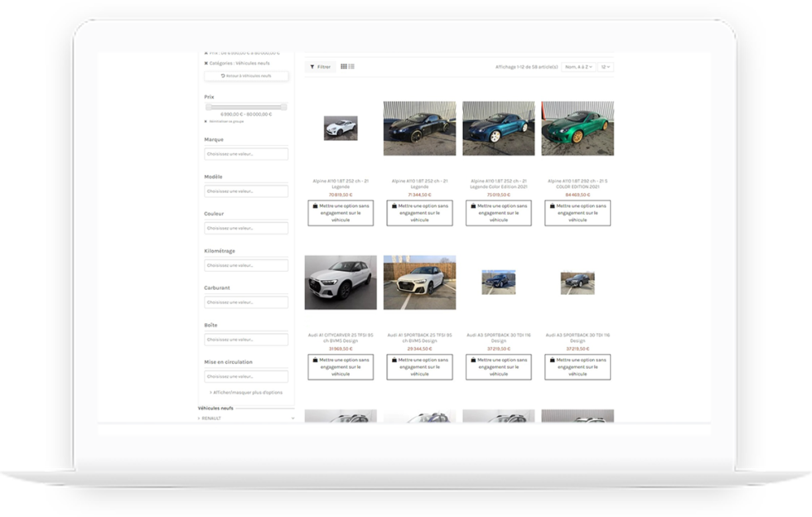
Task: Open the Filtrer button with funnel icon
Action: click(x=321, y=67)
